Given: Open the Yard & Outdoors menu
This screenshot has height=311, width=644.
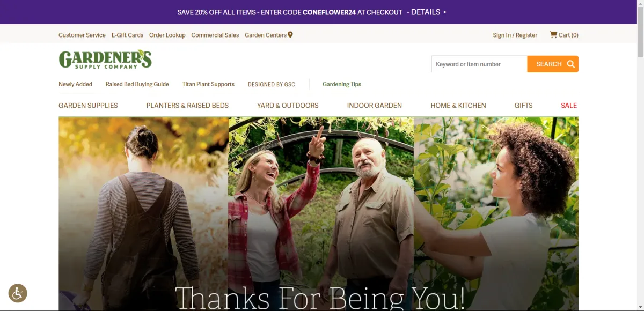Looking at the screenshot, I should [x=288, y=106].
